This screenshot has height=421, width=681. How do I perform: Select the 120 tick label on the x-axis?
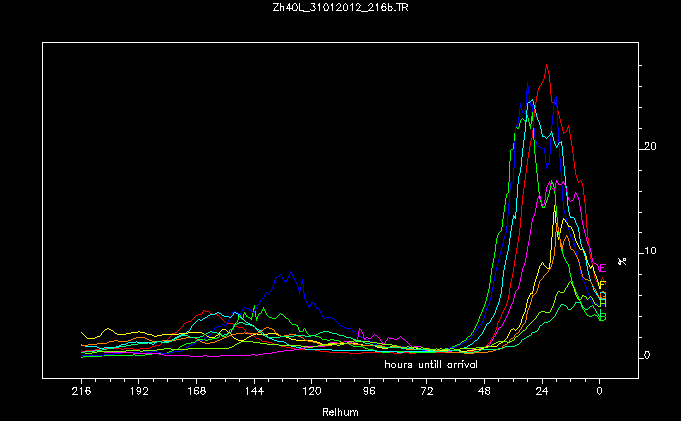(312, 393)
